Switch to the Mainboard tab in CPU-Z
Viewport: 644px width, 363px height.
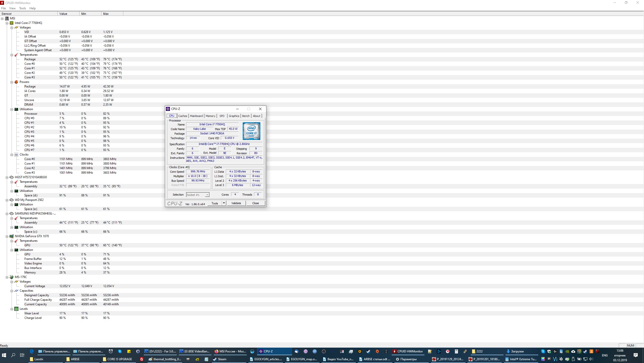pos(196,116)
